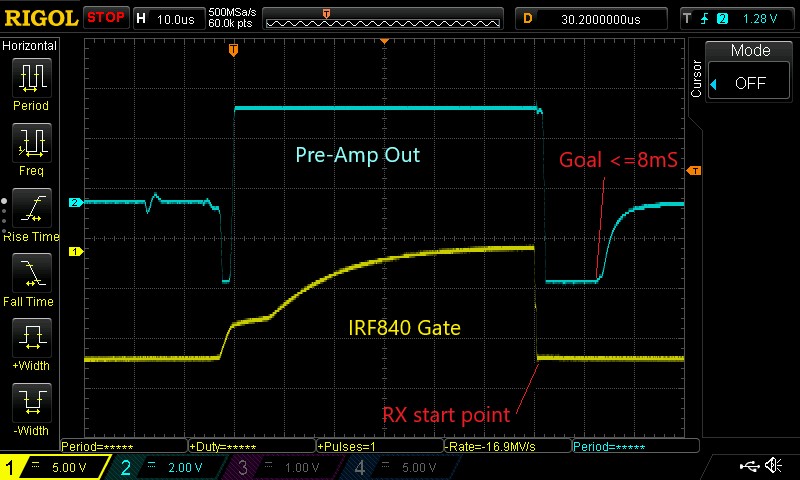Click the channel 1 ground marker
Viewport: 800px width, 480px height.
[x=76, y=251]
